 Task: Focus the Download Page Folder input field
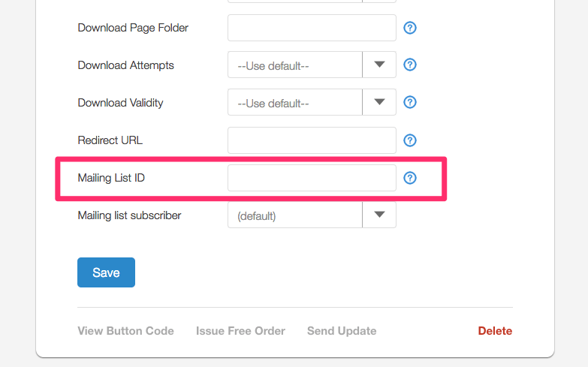point(312,28)
